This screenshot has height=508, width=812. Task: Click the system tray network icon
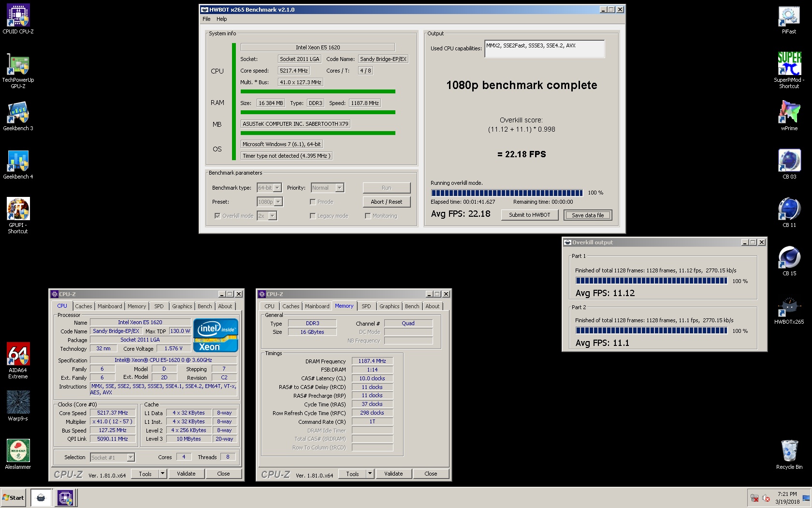754,498
